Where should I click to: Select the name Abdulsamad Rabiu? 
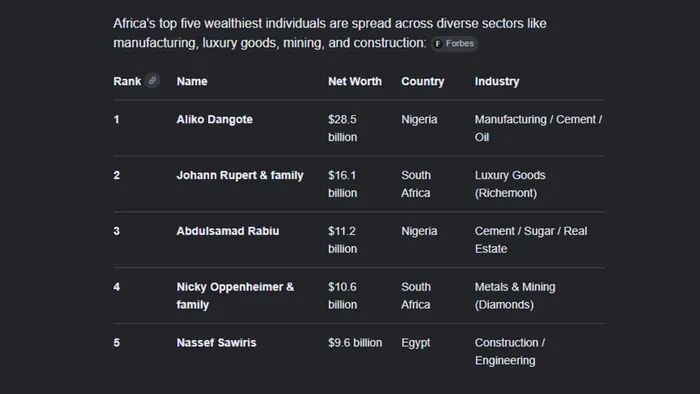tap(228, 231)
